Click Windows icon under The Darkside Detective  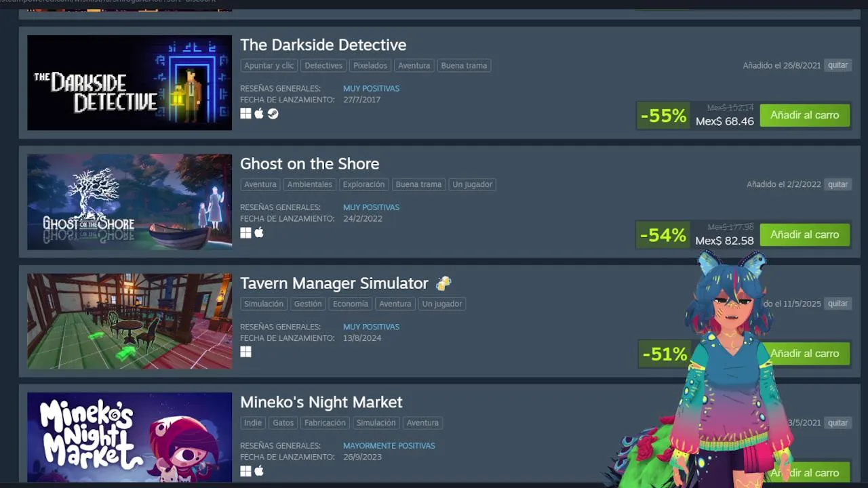click(x=245, y=114)
